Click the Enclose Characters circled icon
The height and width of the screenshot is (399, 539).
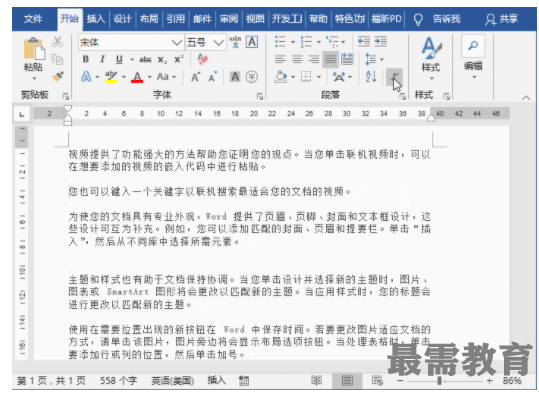(252, 77)
